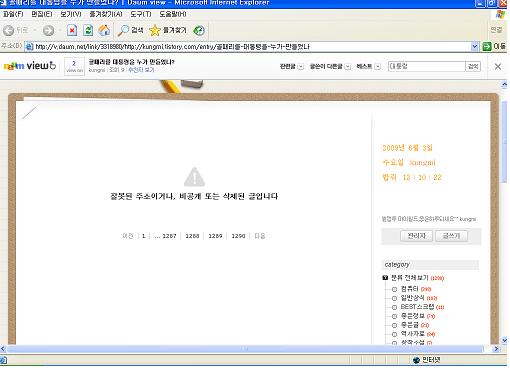Close the Daum view bar with X
The height and width of the screenshot is (368, 510).
tap(498, 66)
